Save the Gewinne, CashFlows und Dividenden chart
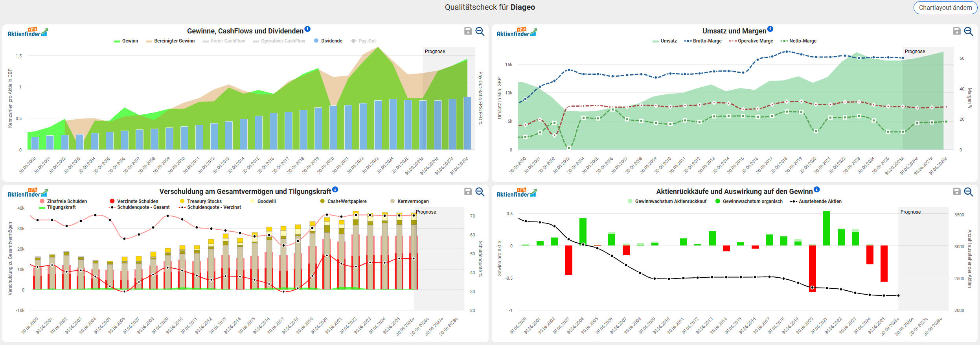980x345 pixels. click(x=468, y=31)
